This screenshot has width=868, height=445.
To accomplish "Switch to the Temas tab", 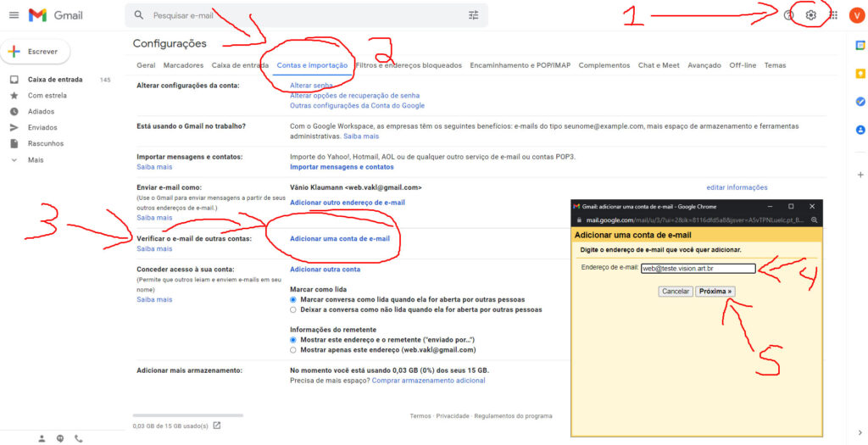I will [x=775, y=65].
